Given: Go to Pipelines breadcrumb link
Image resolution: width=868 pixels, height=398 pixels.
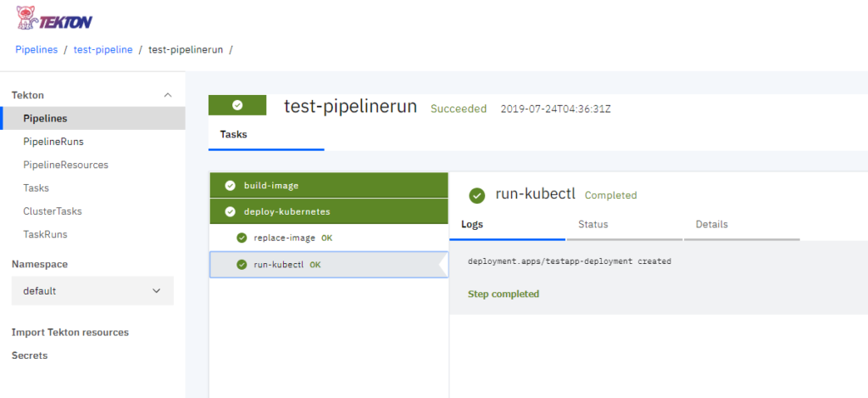Looking at the screenshot, I should [36, 49].
